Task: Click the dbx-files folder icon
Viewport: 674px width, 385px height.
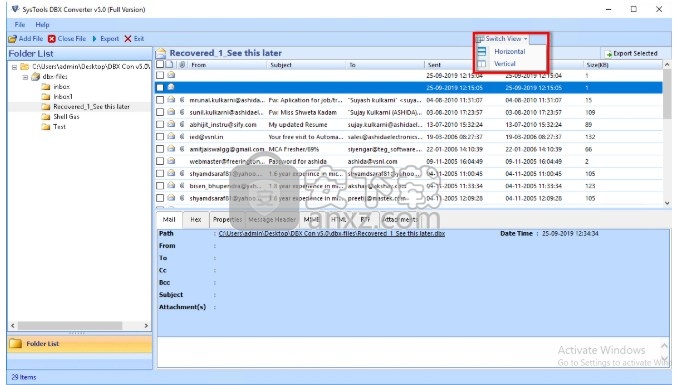Action: pos(36,77)
